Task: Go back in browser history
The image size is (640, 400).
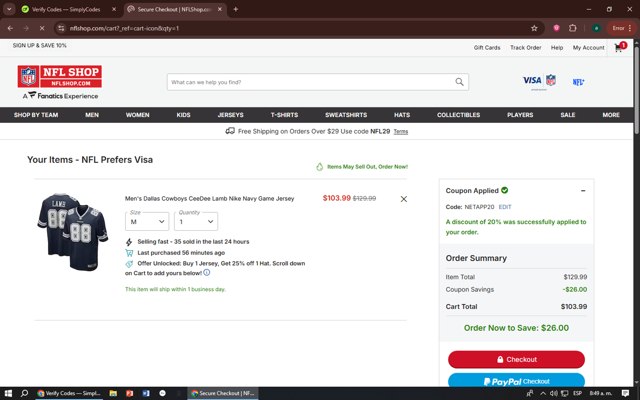Action: point(10,28)
